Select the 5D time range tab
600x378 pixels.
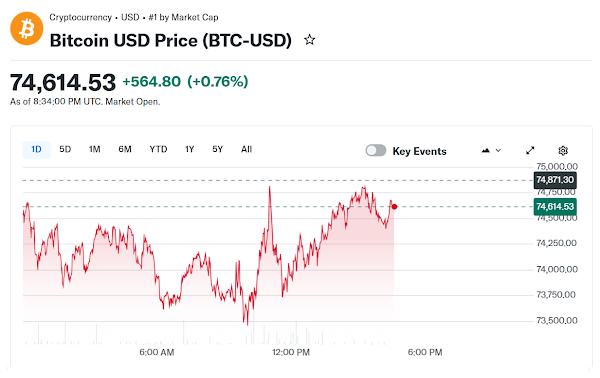point(65,149)
